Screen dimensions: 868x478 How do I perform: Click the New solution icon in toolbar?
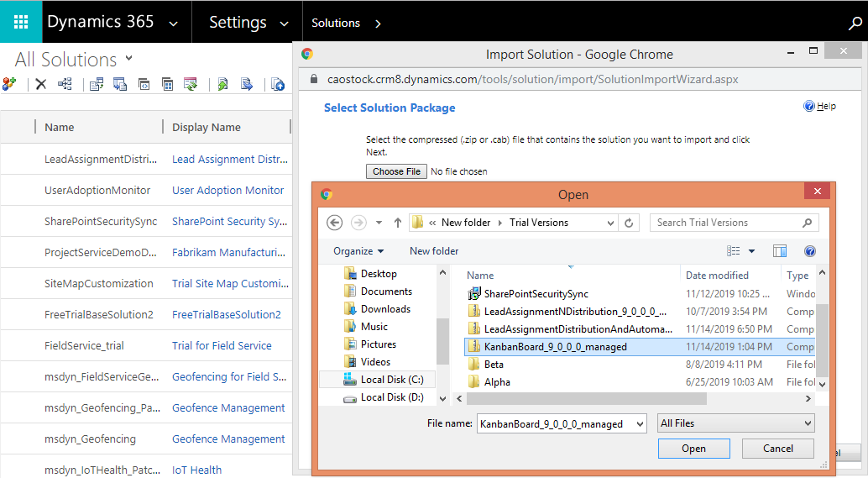(9, 84)
